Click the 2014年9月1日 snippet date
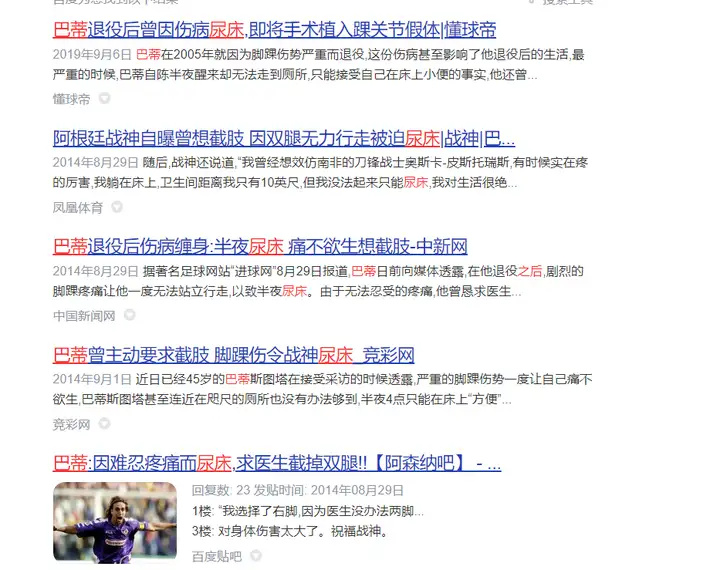The height and width of the screenshot is (570, 720). (92, 379)
